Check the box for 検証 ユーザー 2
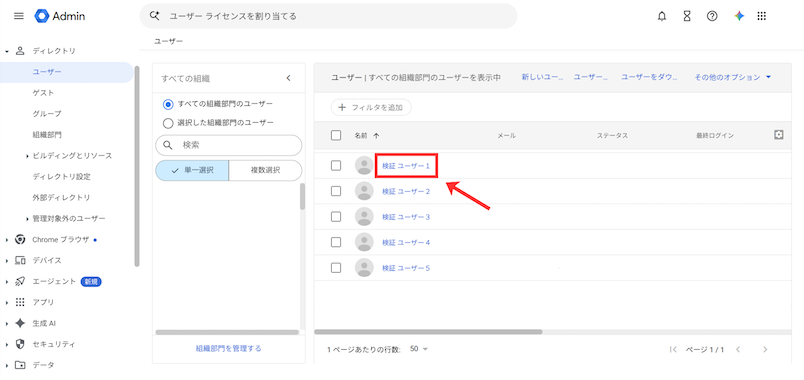 [x=336, y=191]
